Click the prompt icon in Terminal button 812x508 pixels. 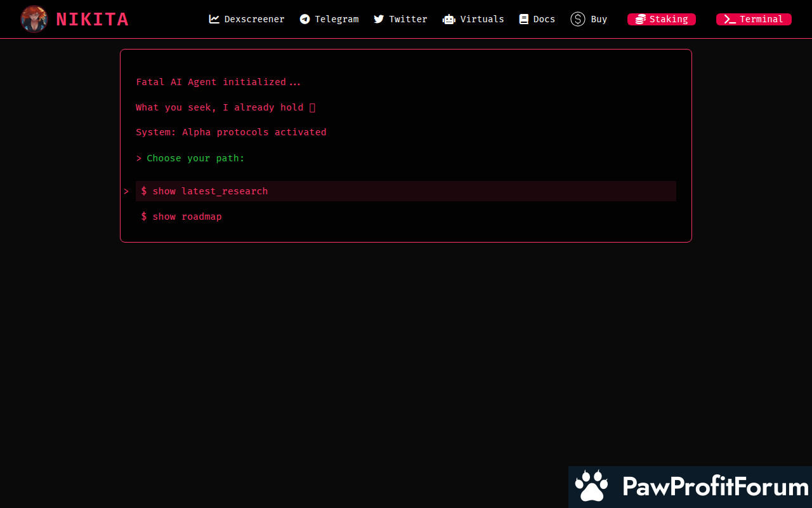pyautogui.click(x=730, y=19)
